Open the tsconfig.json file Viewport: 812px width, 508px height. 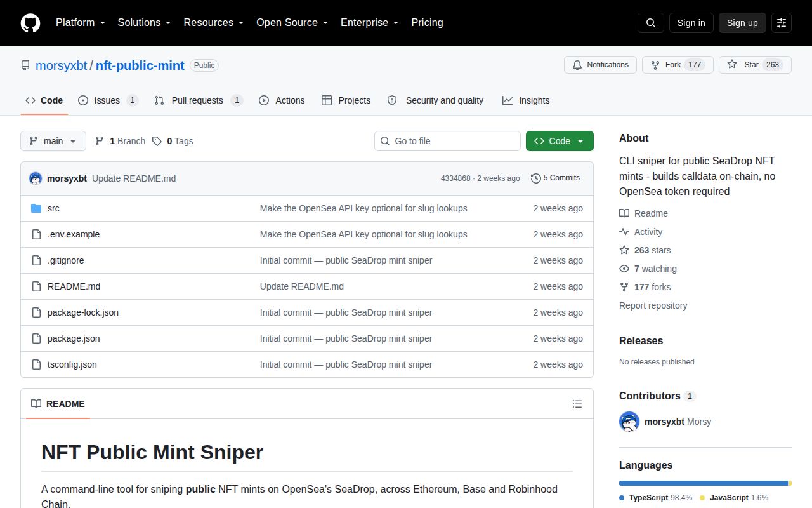72,364
